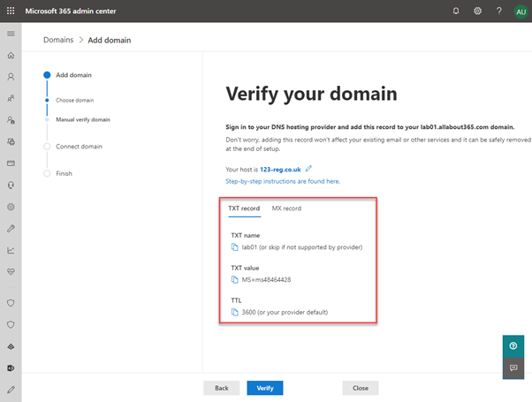532x402 pixels.
Task: Copy the TXT name lab01
Action: (234, 247)
